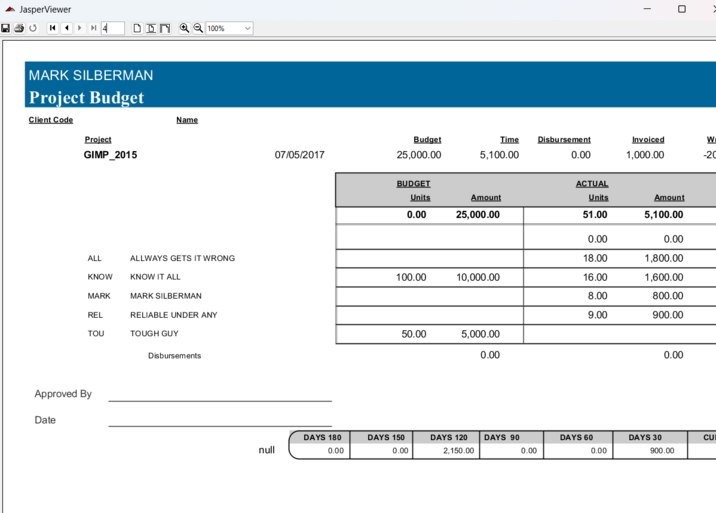The image size is (716, 513).
Task: Go to the previous page
Action: (66, 28)
